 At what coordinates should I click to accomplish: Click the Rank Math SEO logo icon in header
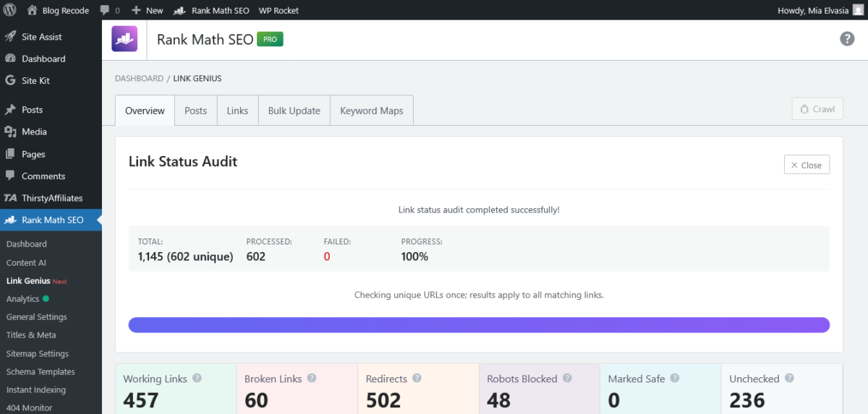pyautogui.click(x=124, y=39)
